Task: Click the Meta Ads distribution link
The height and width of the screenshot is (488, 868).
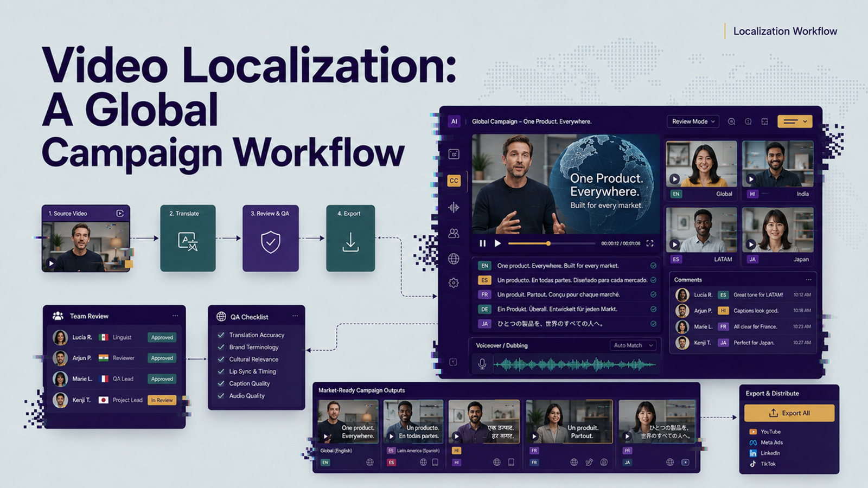Action: (767, 442)
